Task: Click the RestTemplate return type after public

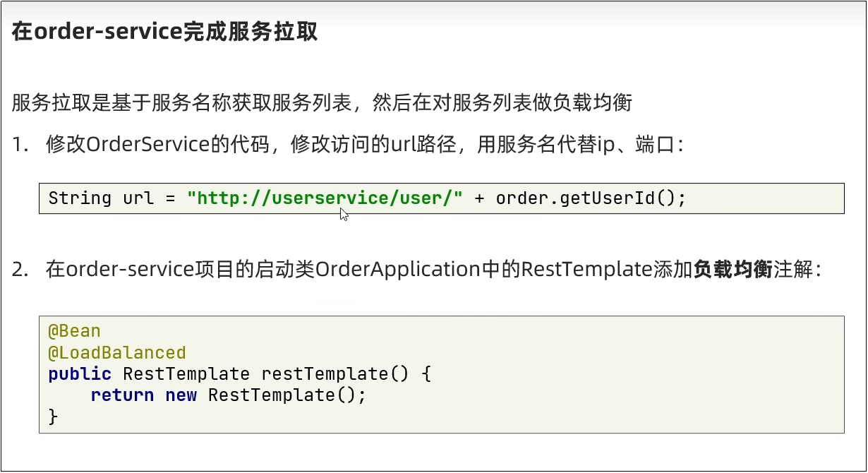Action: click(186, 373)
